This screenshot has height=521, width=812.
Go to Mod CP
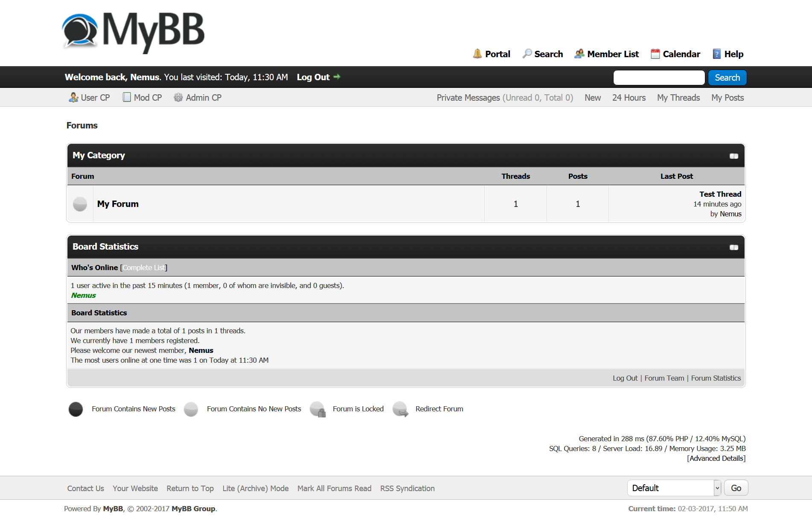click(x=148, y=97)
